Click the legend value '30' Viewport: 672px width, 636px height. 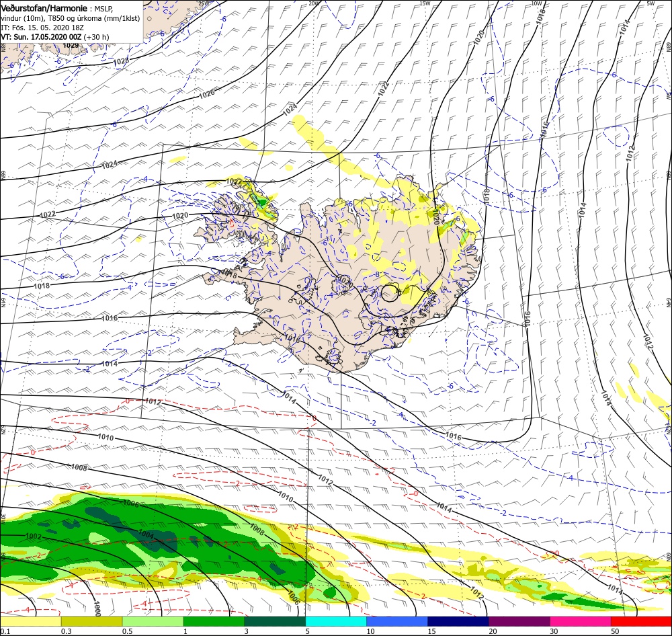[554, 631]
